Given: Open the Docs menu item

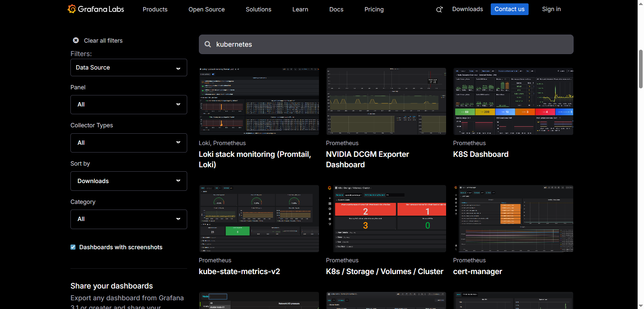Looking at the screenshot, I should tap(336, 9).
